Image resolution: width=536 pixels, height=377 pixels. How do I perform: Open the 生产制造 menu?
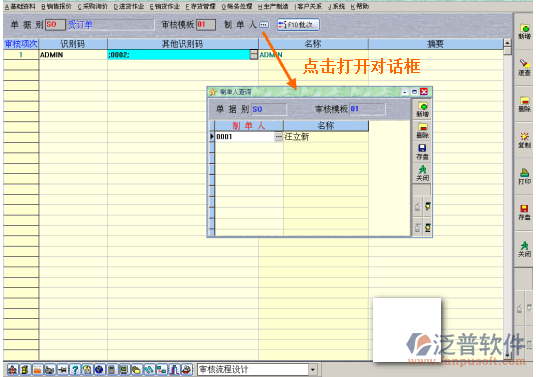(x=273, y=6)
